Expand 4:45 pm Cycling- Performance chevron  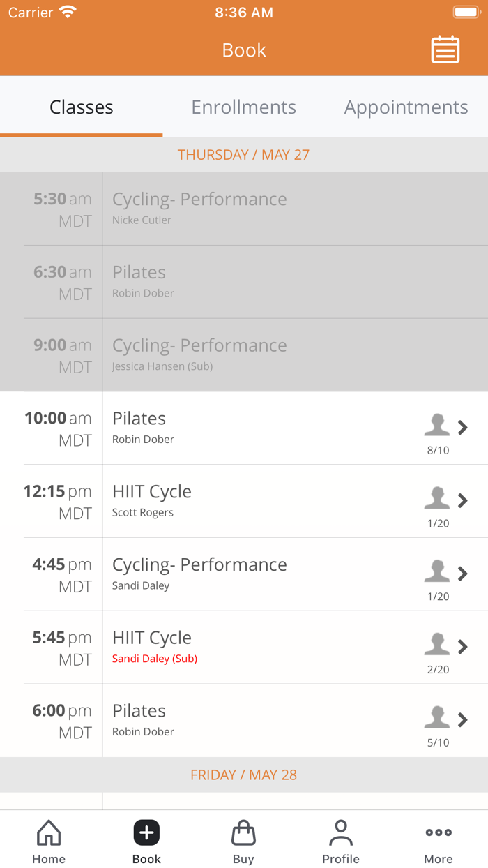point(463,574)
